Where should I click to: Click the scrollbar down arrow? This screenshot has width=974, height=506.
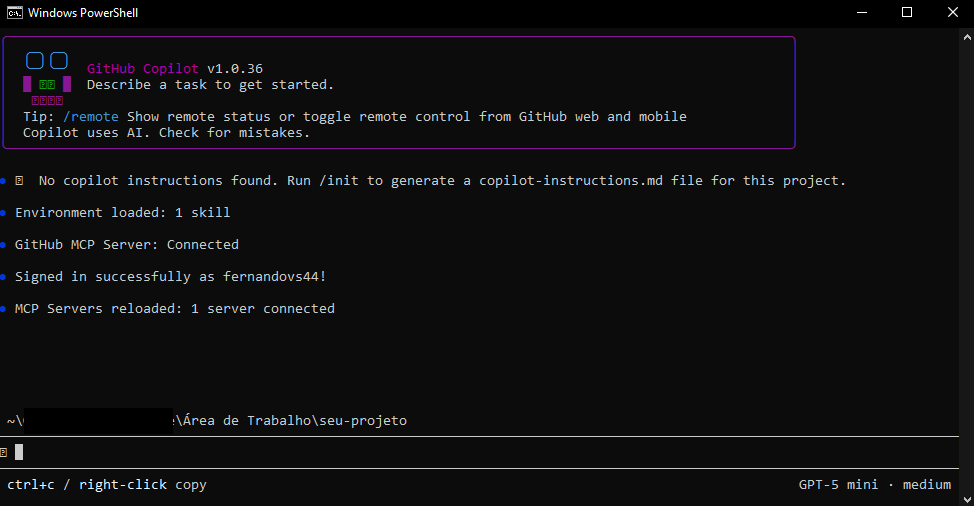pos(966,498)
